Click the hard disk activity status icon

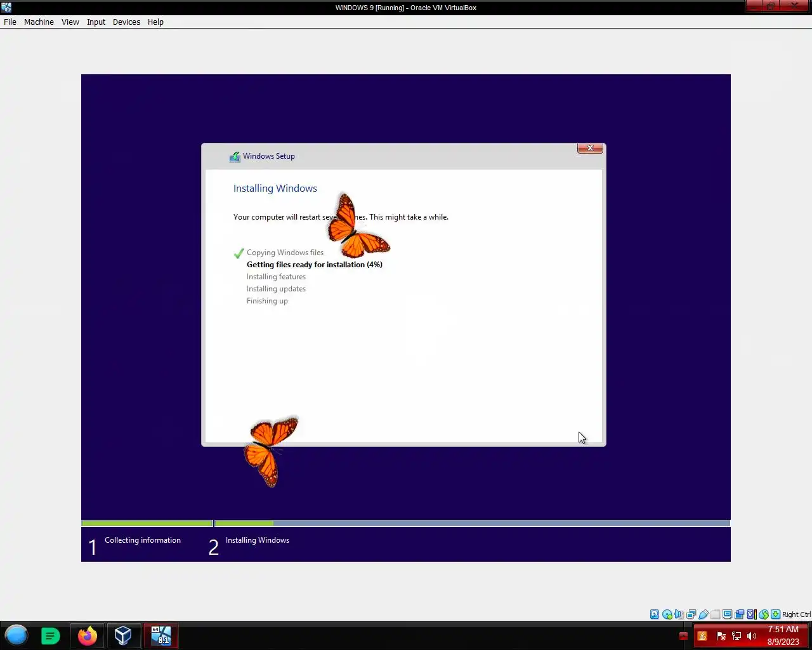coord(655,614)
